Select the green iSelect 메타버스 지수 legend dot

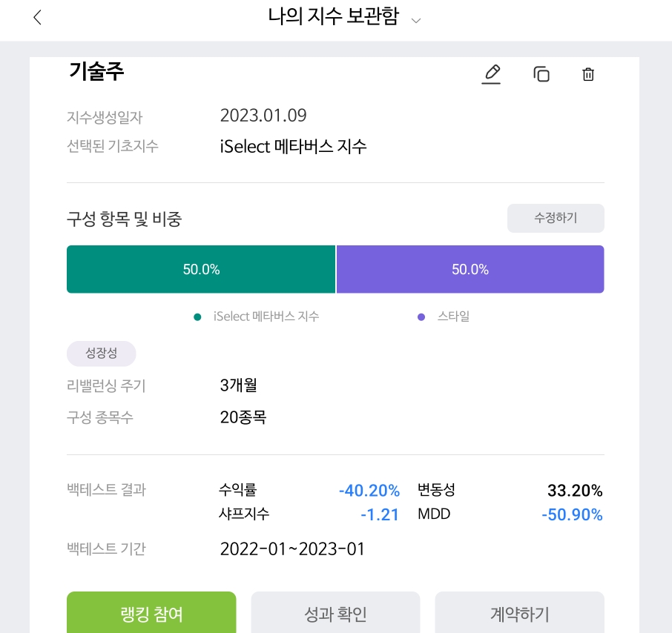[x=197, y=317]
